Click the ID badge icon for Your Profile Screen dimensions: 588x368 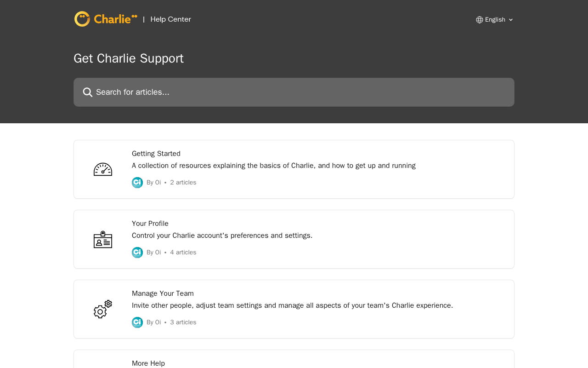point(103,239)
